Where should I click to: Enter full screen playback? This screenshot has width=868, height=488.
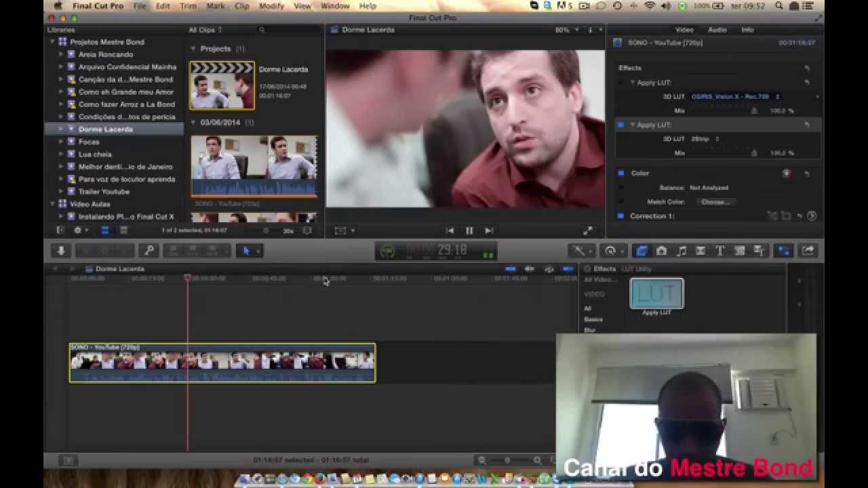coord(588,230)
